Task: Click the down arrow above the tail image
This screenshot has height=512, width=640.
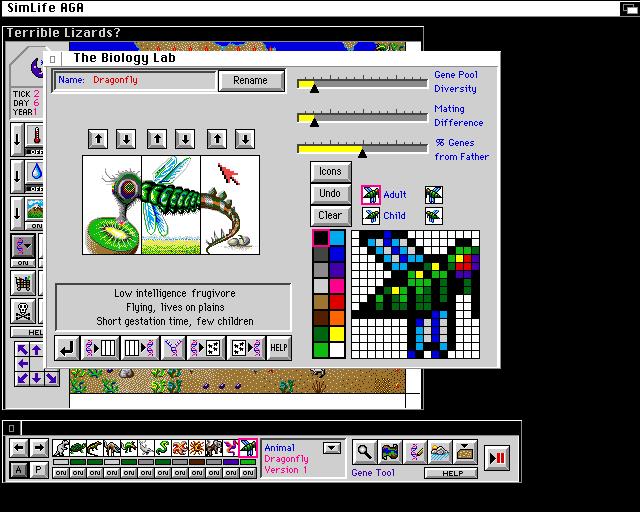Action: [x=245, y=139]
